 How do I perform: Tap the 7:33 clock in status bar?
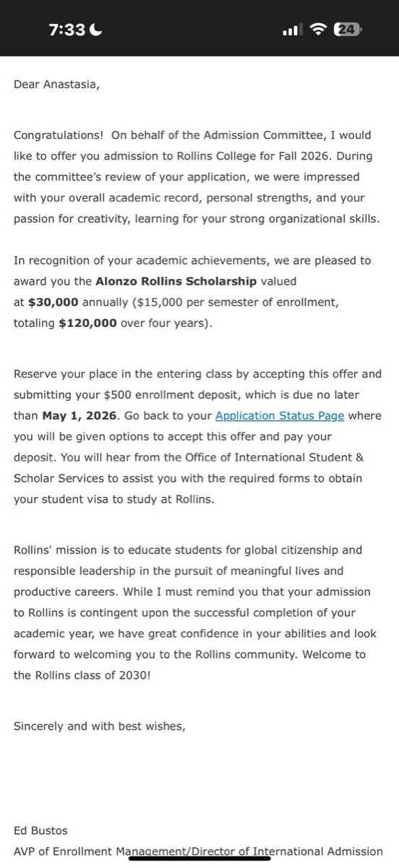tap(67, 30)
